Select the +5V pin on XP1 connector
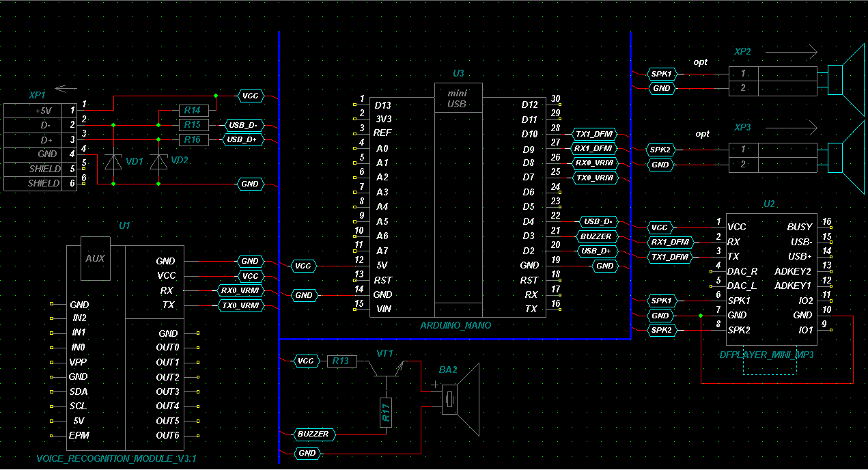Screen dimensions: 868x470 click(40, 110)
